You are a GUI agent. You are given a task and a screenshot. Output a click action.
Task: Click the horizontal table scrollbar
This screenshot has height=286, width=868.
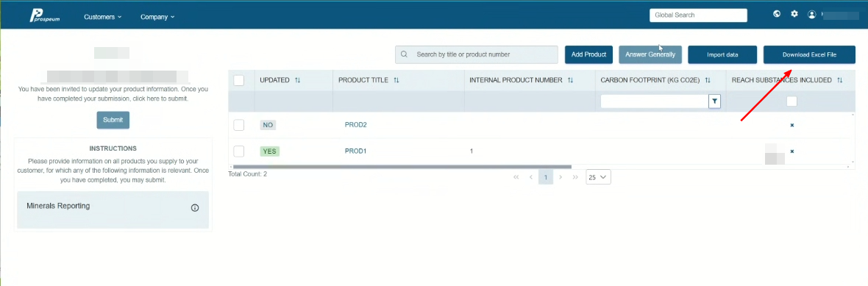click(x=402, y=166)
